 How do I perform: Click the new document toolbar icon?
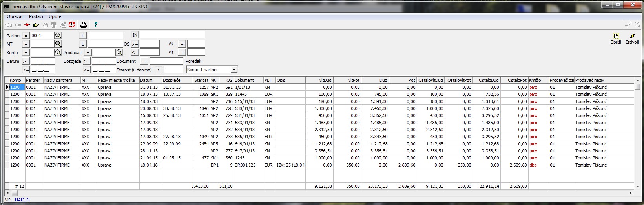coord(45,25)
